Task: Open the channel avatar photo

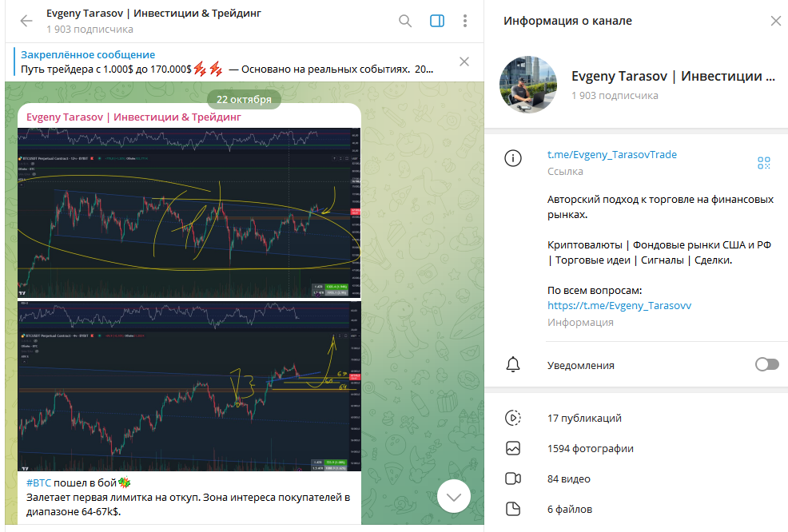Action: [x=528, y=85]
